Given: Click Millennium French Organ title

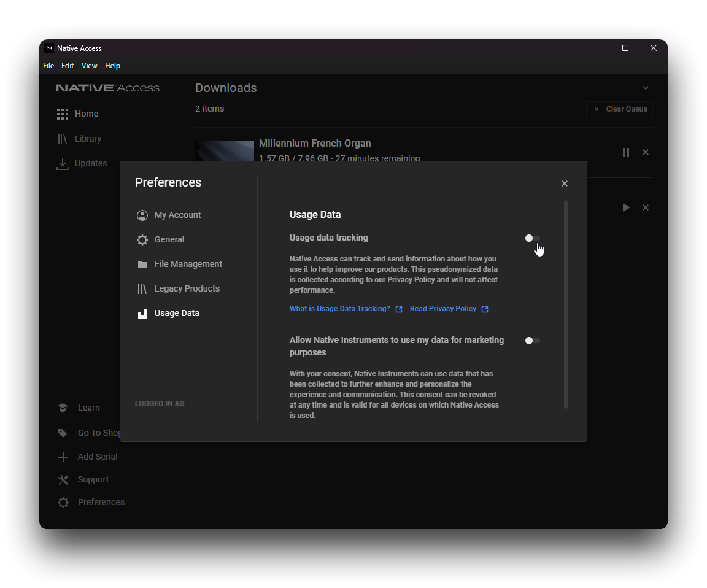Looking at the screenshot, I should coord(315,144).
